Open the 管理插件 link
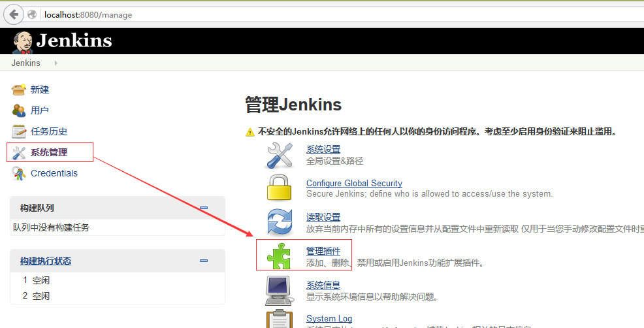Screen dimensions: 644x328 [x=323, y=251]
